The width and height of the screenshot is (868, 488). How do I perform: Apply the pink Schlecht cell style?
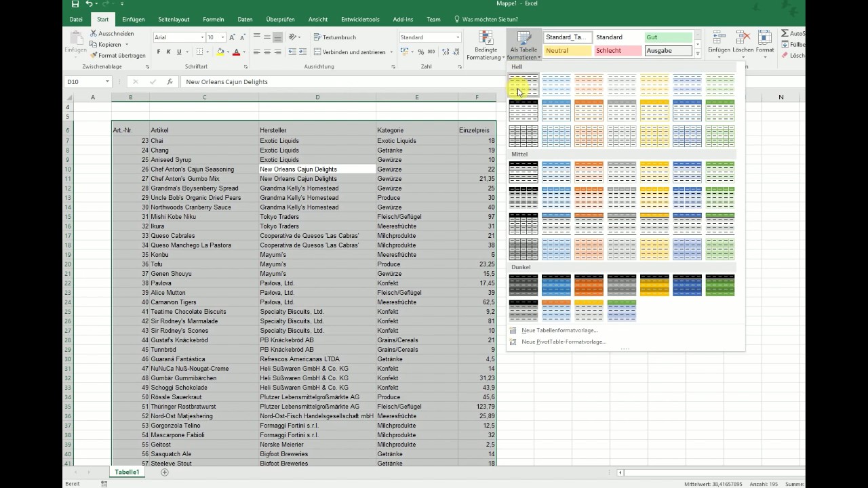point(618,51)
